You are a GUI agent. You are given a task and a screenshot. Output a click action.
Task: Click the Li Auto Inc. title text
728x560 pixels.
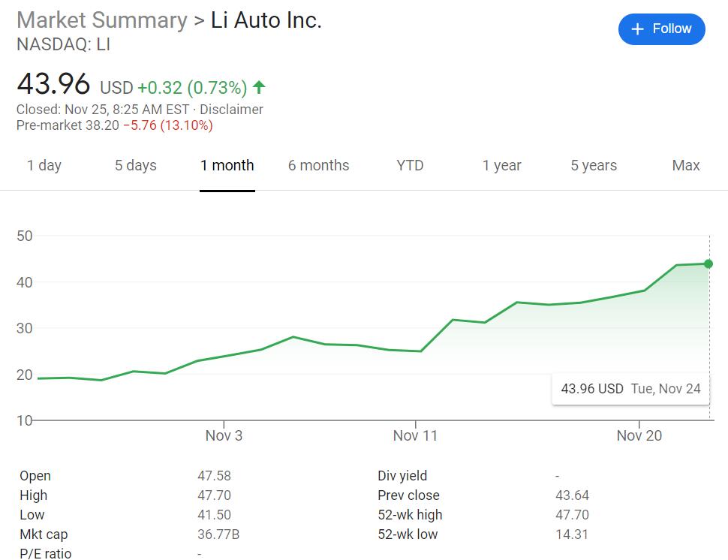pos(266,20)
